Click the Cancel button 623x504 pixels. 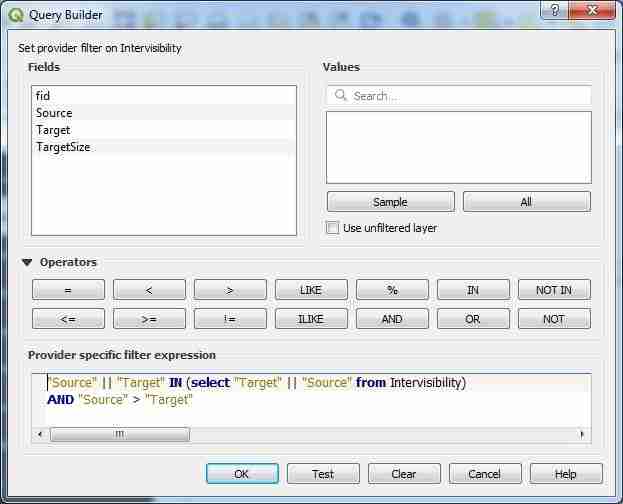click(x=485, y=474)
